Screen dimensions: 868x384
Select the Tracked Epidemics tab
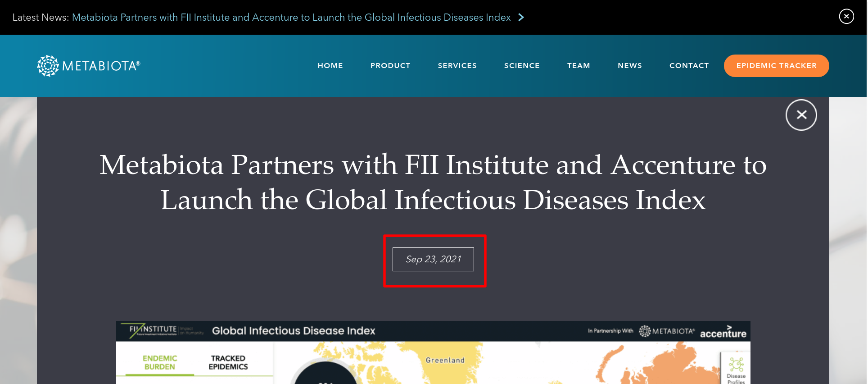228,362
